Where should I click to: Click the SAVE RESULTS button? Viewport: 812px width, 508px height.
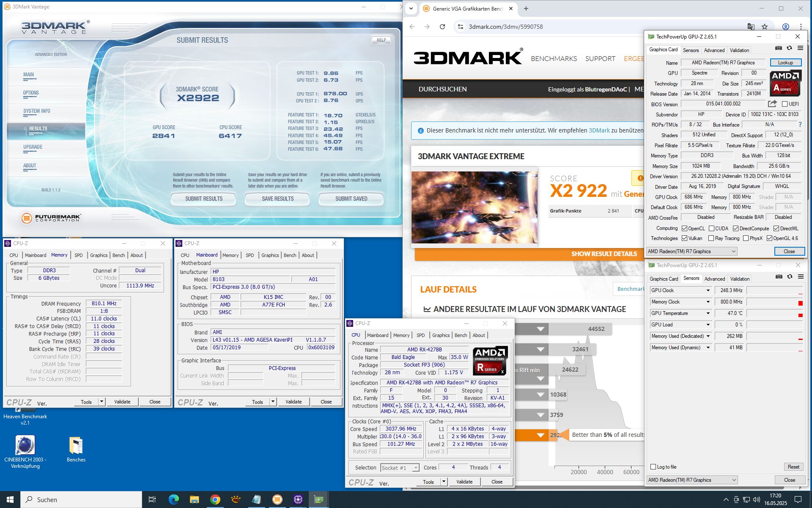click(277, 199)
